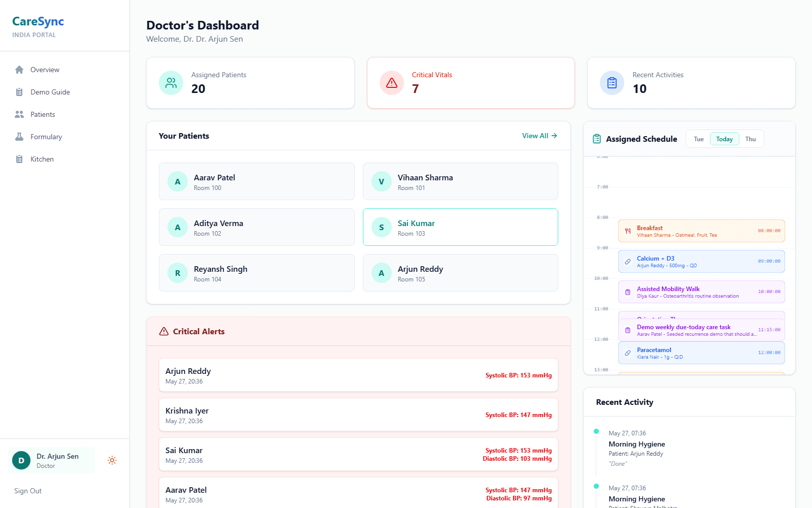Click Sai Kumar's S avatar
Screen dimensions: 812x508
click(x=382, y=227)
